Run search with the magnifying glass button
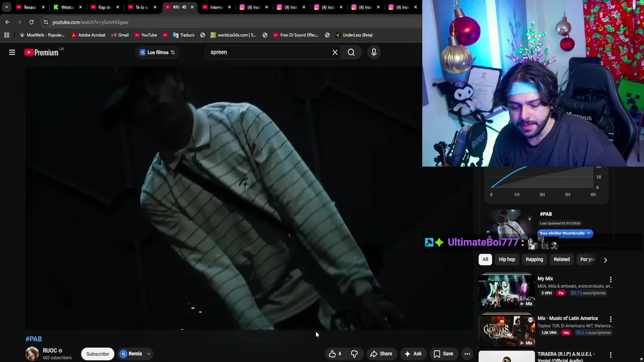 coord(351,52)
